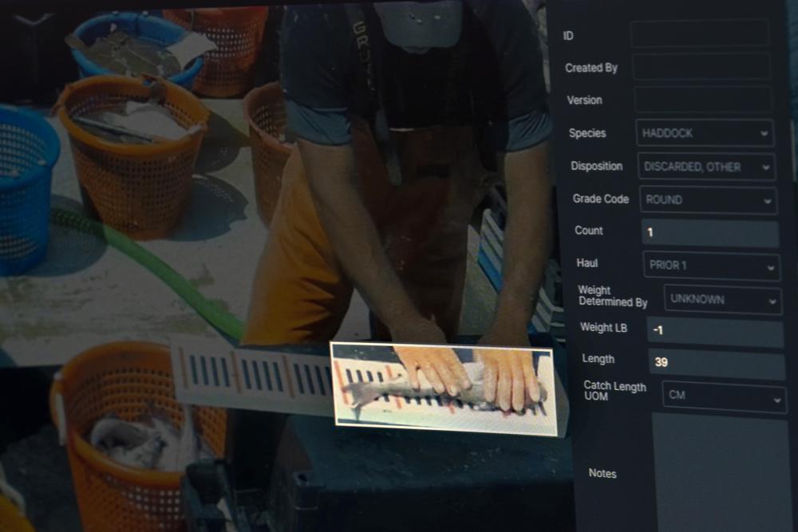Click the Weight Determined By label

(614, 296)
